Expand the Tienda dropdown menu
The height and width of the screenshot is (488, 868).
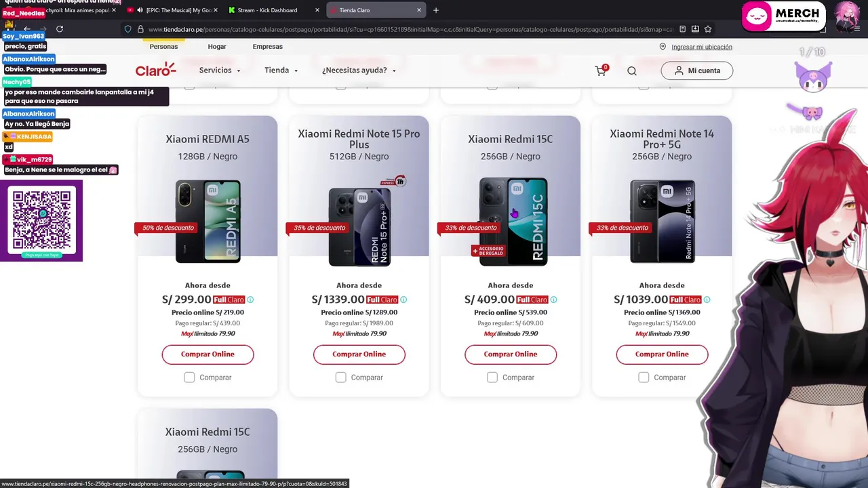coord(281,70)
